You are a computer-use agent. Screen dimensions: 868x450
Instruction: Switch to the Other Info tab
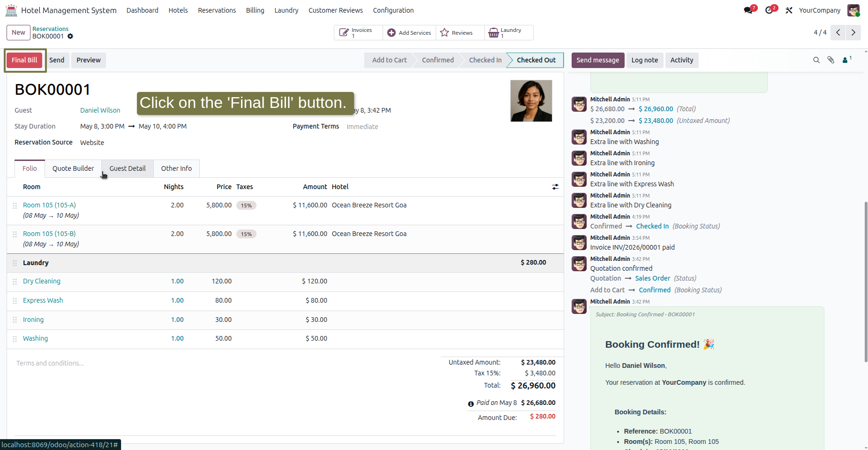[x=176, y=168]
